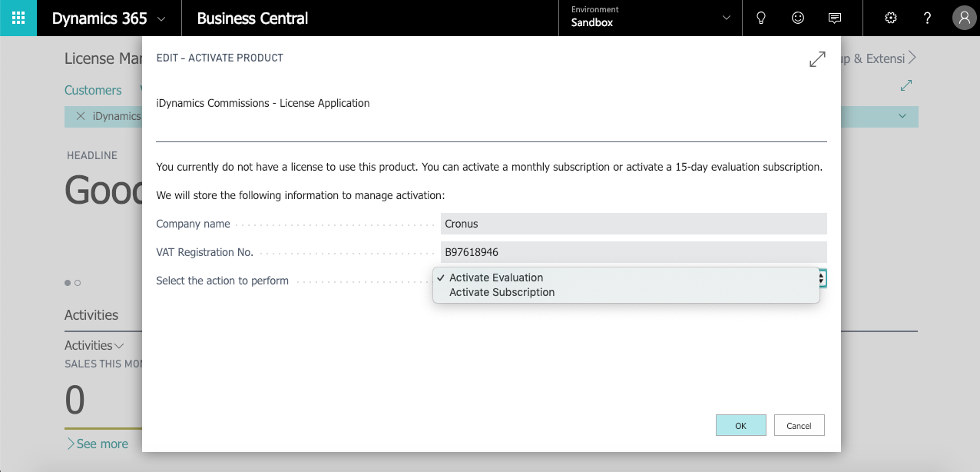Open the user account avatar

point(964,18)
